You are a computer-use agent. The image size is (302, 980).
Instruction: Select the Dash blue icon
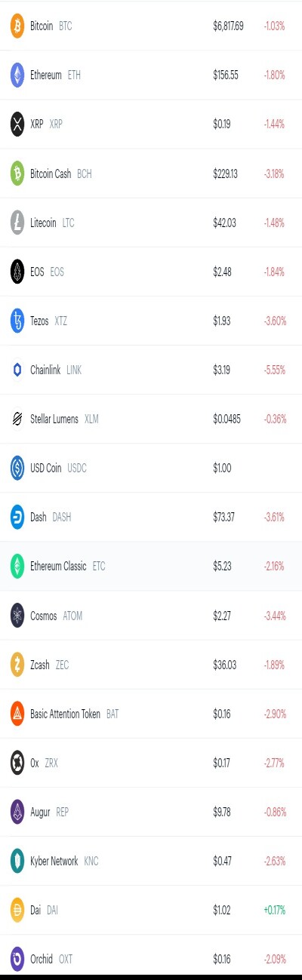[17, 517]
